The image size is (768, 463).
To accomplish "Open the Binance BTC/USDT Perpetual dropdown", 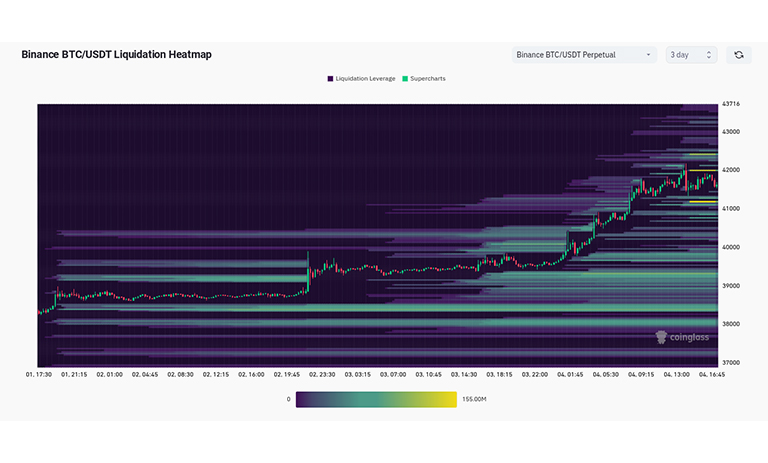I will [584, 55].
